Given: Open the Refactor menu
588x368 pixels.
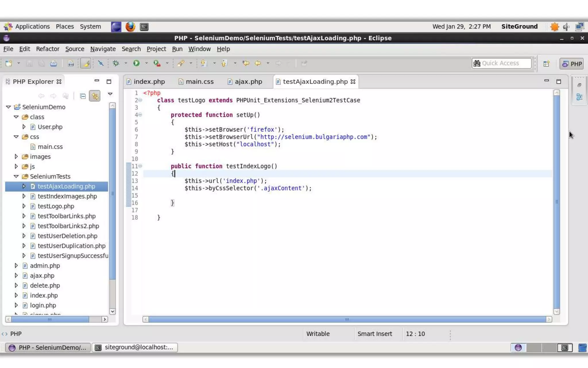Looking at the screenshot, I should tap(48, 49).
